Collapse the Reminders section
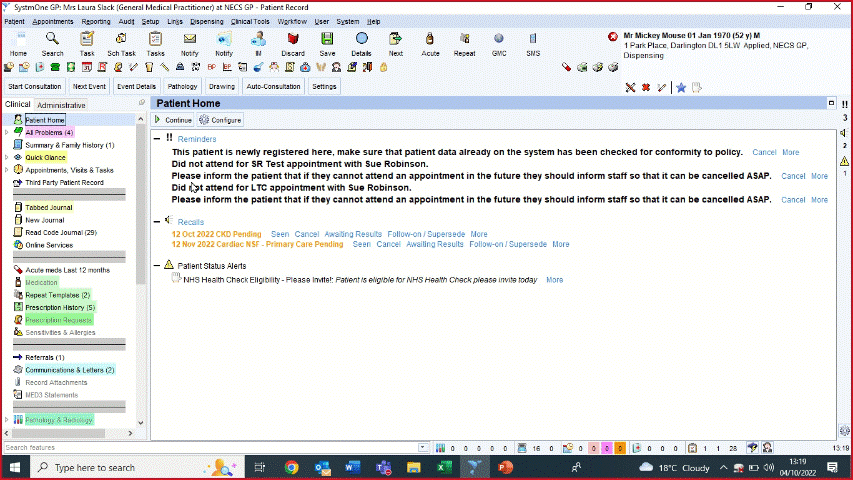The height and width of the screenshot is (480, 853). pos(157,139)
